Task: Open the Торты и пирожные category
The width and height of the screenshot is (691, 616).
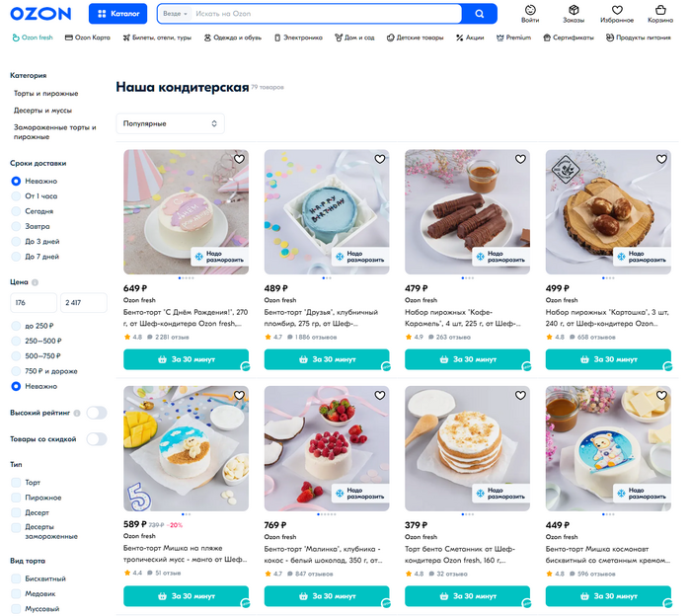Action: coord(45,94)
